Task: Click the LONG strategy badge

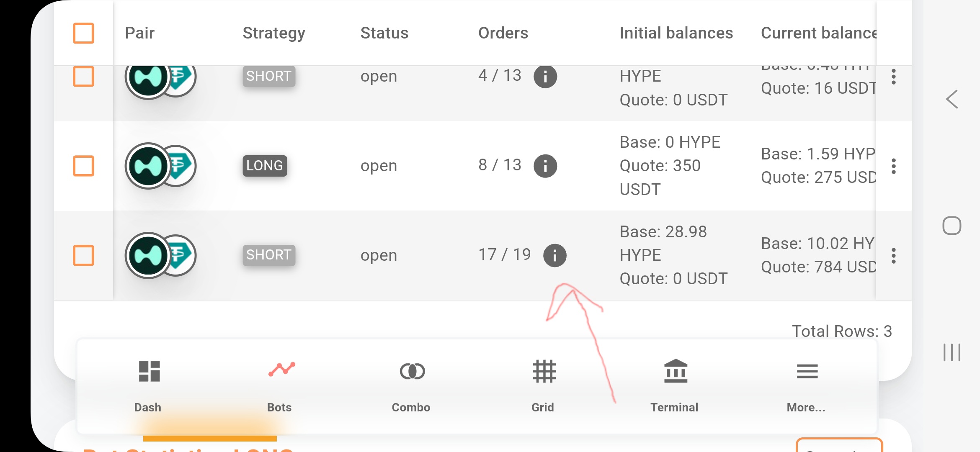Action: pos(265,166)
